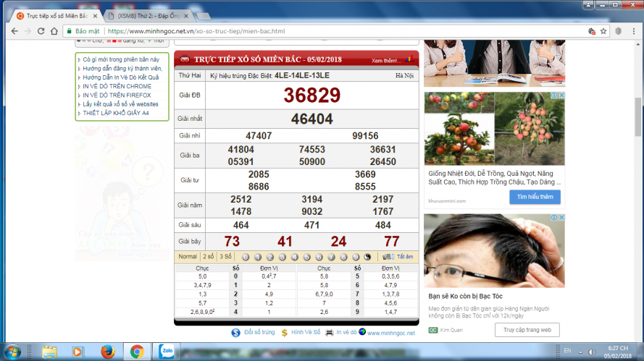This screenshot has width=644, height=361.
Task: Go to the Chrome home page icon
Action: tap(55, 31)
